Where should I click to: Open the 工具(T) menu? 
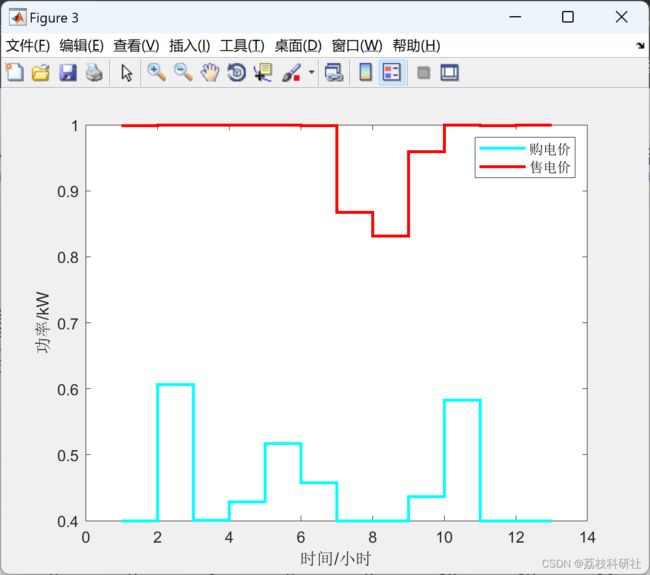[x=243, y=46]
